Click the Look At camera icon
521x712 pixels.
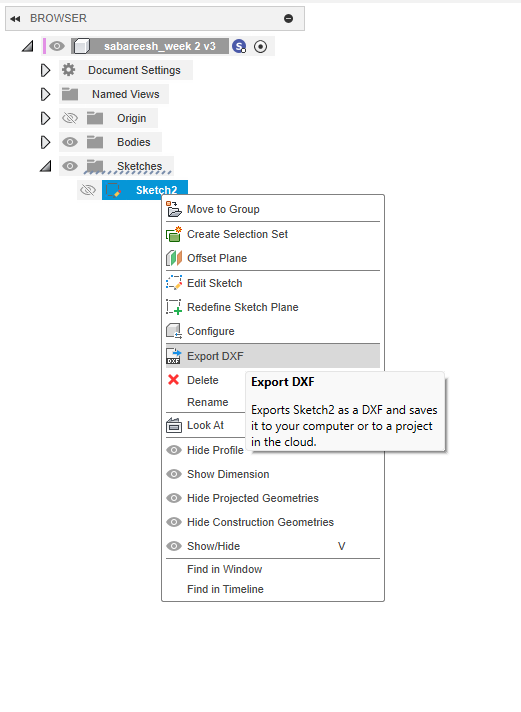click(174, 425)
